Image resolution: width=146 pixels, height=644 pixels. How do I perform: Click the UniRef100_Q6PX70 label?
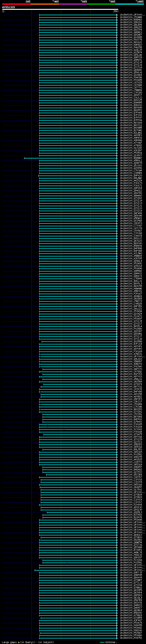(131, 369)
